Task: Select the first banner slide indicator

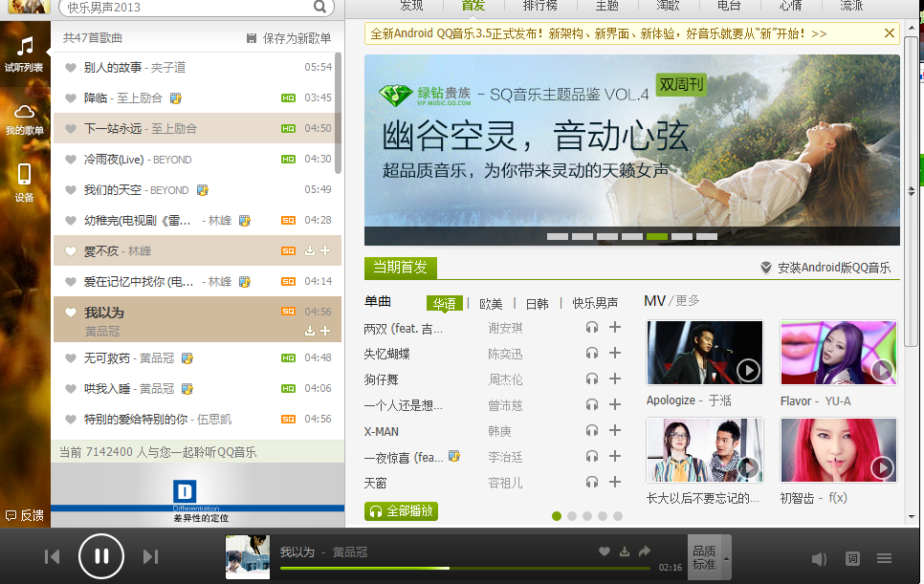Action: [558, 237]
